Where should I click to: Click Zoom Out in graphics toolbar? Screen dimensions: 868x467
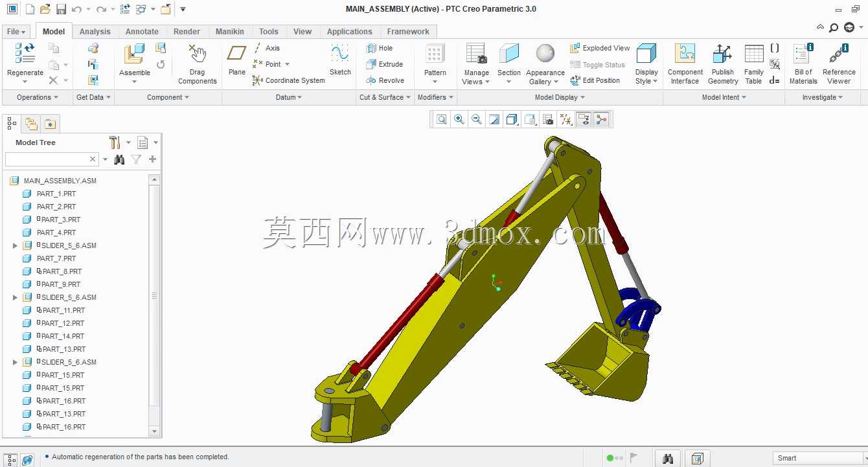click(x=477, y=119)
